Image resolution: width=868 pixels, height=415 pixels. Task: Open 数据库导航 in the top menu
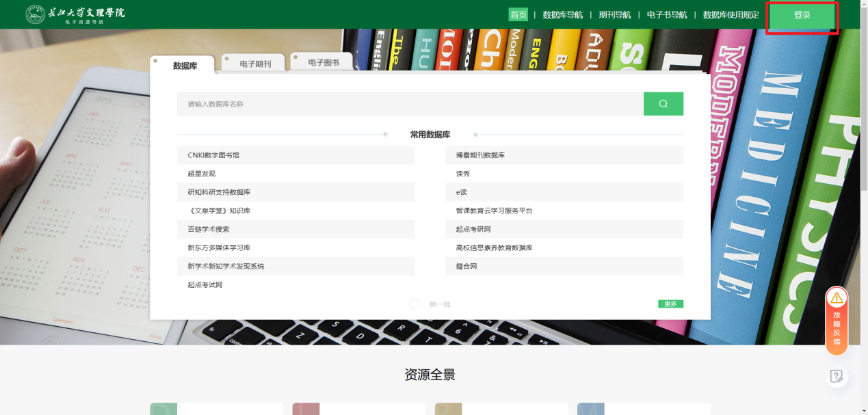pos(562,15)
